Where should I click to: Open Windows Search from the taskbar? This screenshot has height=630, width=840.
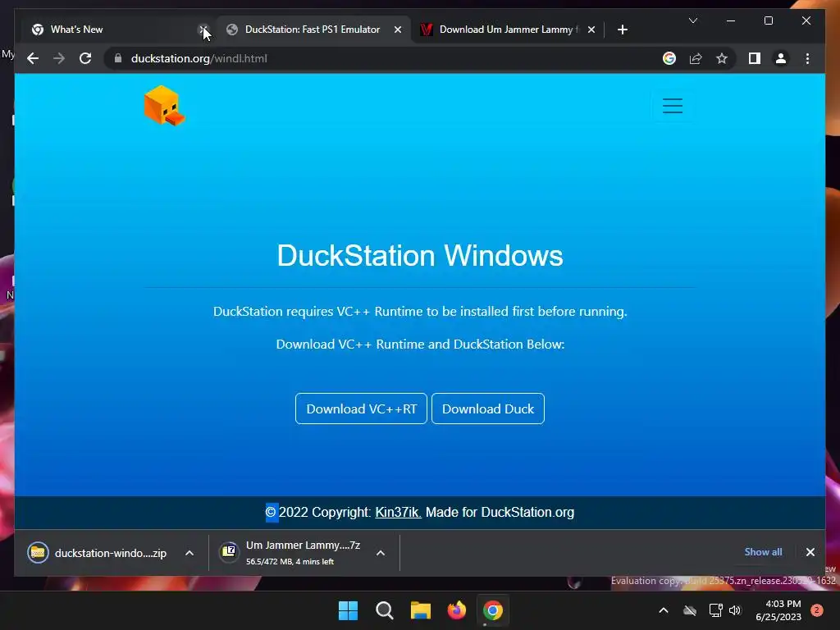point(384,610)
